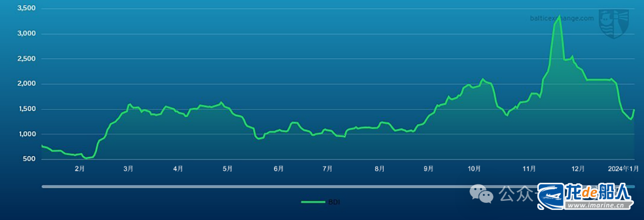The width and height of the screenshot is (644, 220).
Task: Toggle the BDI series legend label
Action: click(334, 202)
